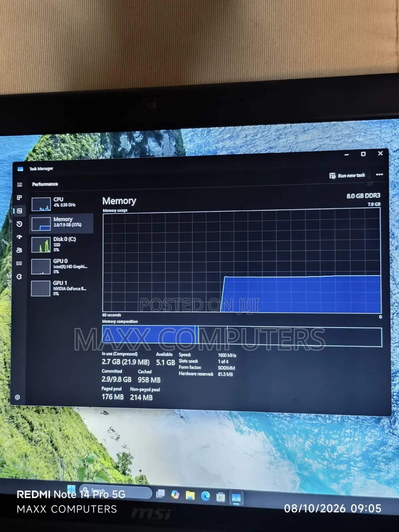
Task: Open File Explorer from the taskbar
Action: [x=190, y=495]
